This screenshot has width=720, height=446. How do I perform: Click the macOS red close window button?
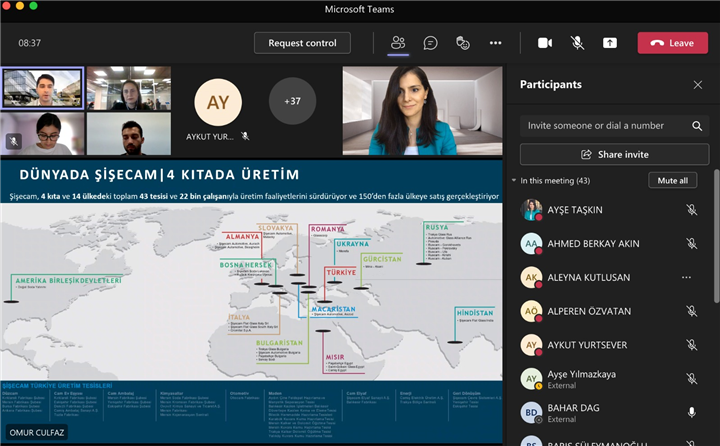[6, 6]
